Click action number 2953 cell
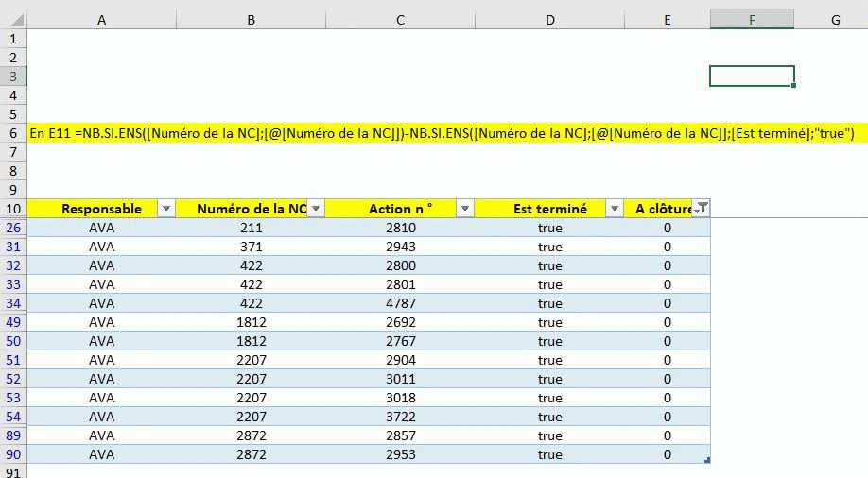Image resolution: width=868 pixels, height=478 pixels. pyautogui.click(x=401, y=454)
